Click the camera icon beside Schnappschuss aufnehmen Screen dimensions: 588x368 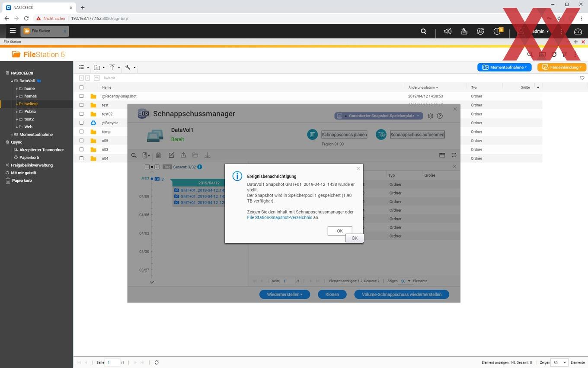(381, 135)
